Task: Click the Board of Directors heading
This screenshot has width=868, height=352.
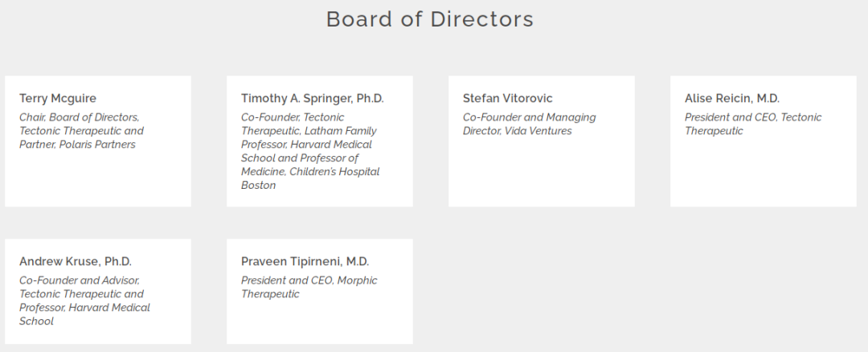Action: point(429,19)
